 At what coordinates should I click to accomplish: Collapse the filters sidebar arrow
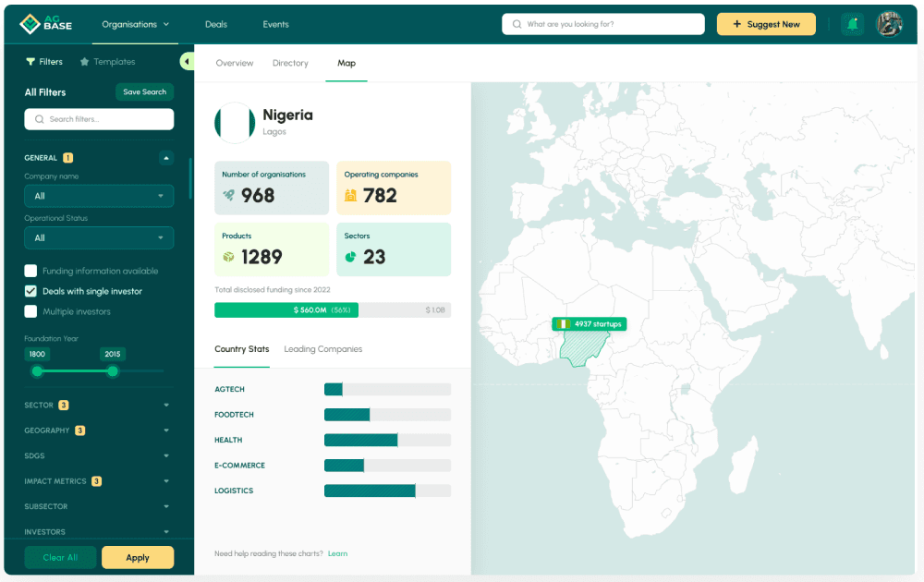coord(187,62)
